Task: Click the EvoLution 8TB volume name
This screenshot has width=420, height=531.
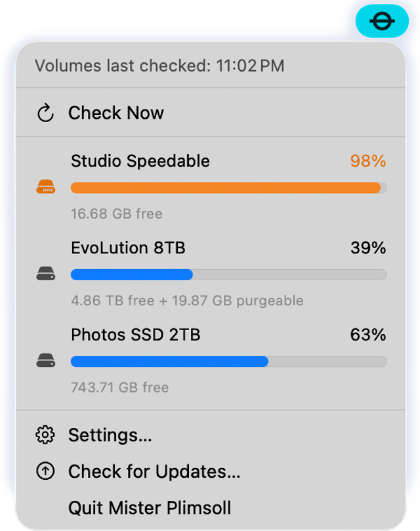Action: [128, 247]
